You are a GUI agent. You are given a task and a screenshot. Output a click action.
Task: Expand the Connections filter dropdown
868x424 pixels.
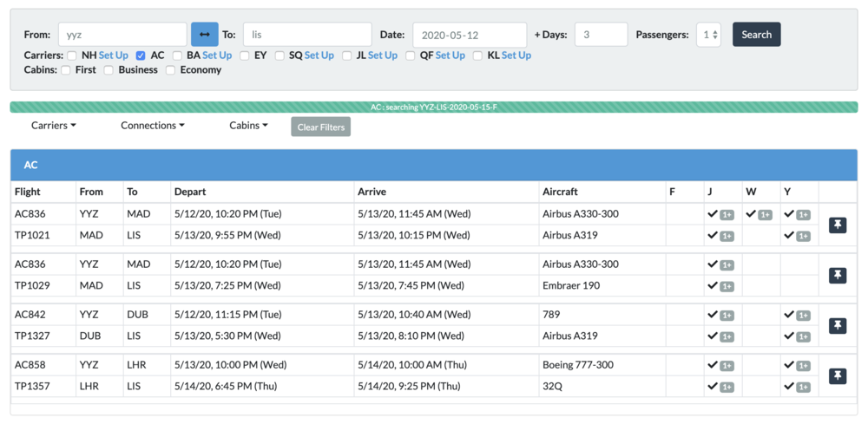[x=152, y=126]
